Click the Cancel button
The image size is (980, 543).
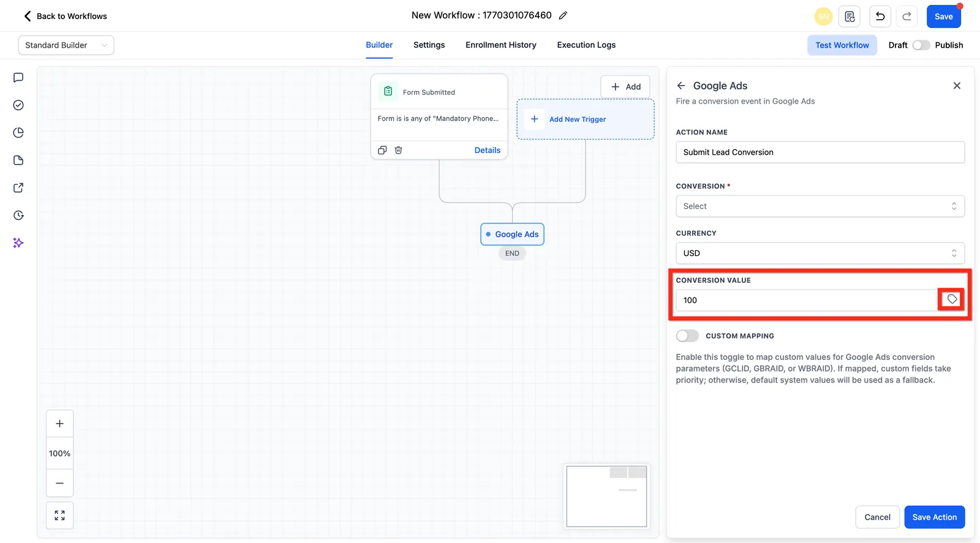877,517
